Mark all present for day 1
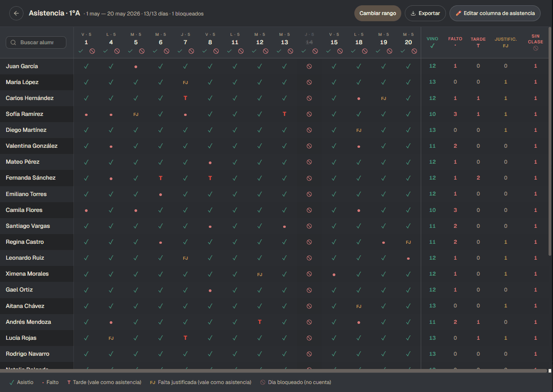The image size is (553, 392). pyautogui.click(x=81, y=51)
